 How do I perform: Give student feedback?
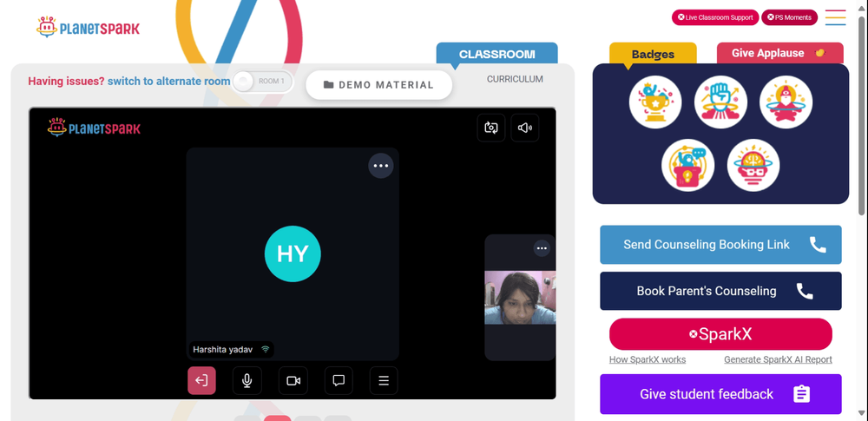[x=720, y=394]
